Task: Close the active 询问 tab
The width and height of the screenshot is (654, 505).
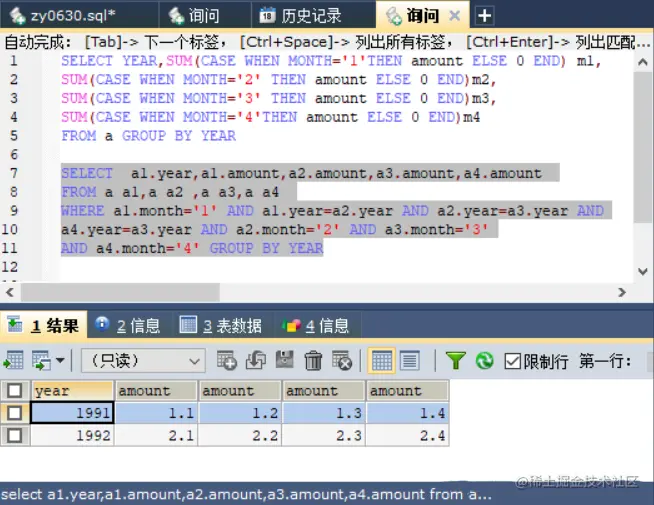Action: (454, 16)
